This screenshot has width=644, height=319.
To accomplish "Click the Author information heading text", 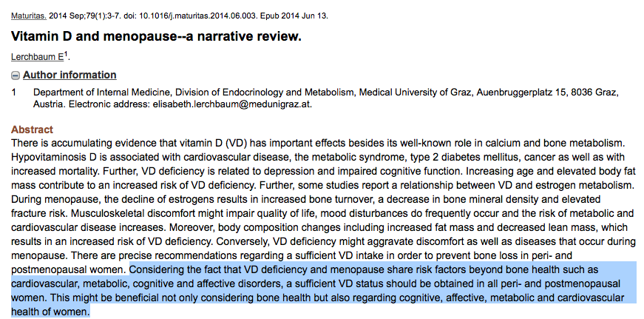I will coord(70,75).
